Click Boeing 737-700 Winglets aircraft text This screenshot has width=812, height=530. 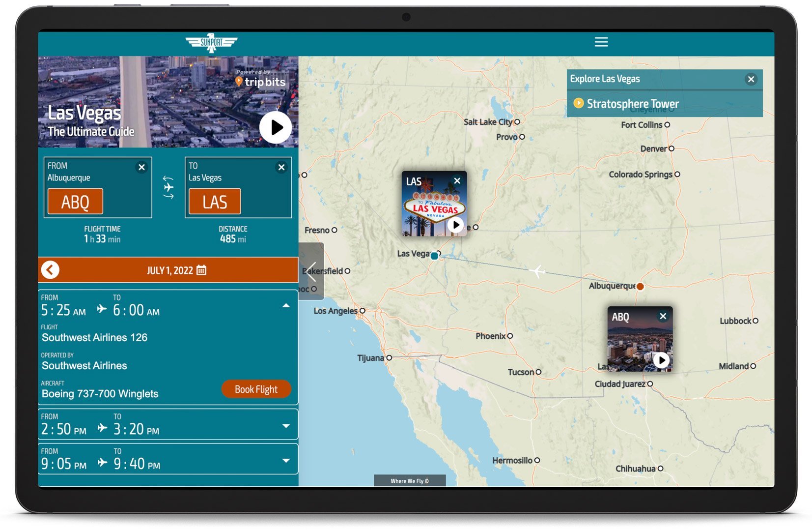coord(100,394)
